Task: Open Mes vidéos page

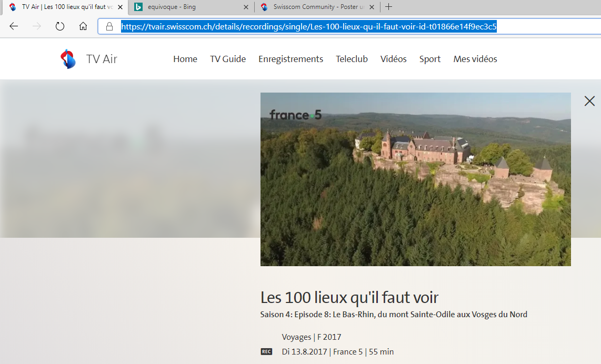Action: (475, 59)
